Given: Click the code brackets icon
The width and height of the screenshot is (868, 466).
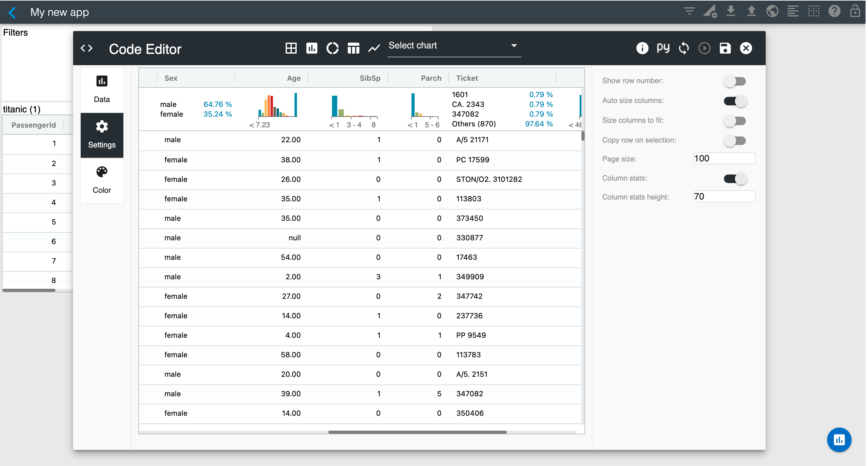Looking at the screenshot, I should [x=86, y=48].
